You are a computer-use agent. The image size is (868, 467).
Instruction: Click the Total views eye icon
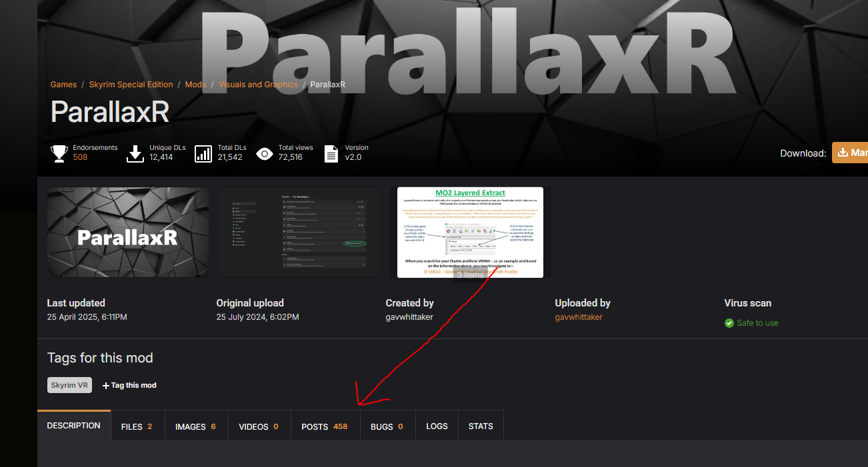click(265, 154)
